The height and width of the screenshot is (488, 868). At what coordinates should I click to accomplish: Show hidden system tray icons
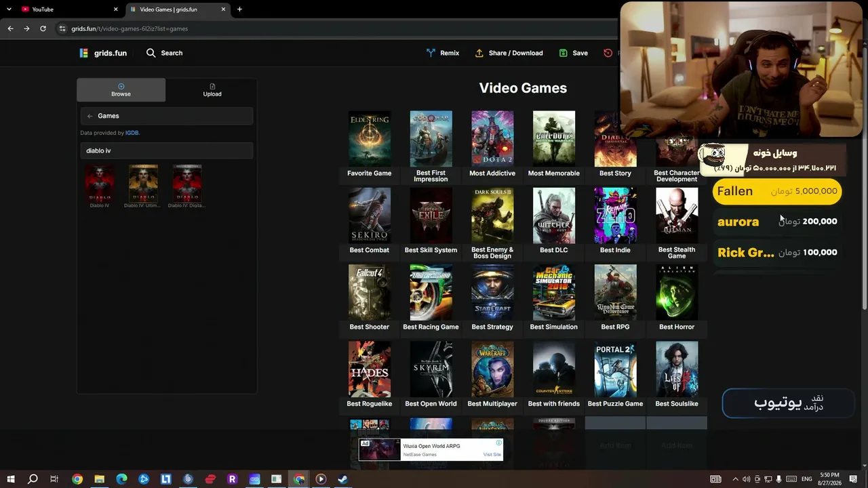coord(735,479)
